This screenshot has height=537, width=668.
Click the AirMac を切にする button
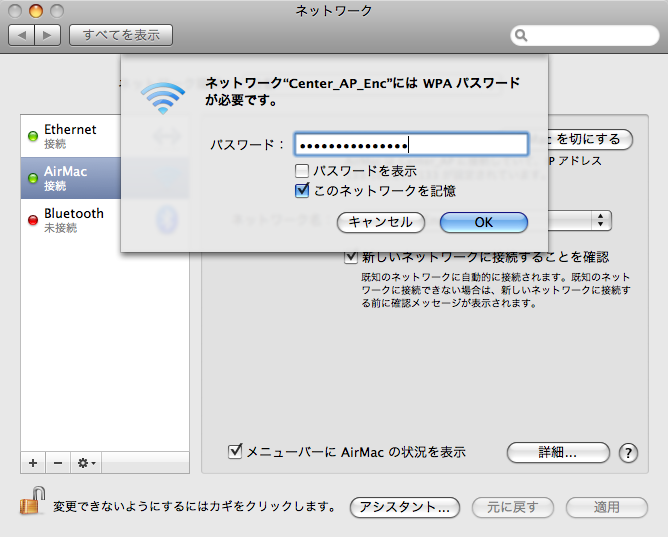[x=590, y=139]
